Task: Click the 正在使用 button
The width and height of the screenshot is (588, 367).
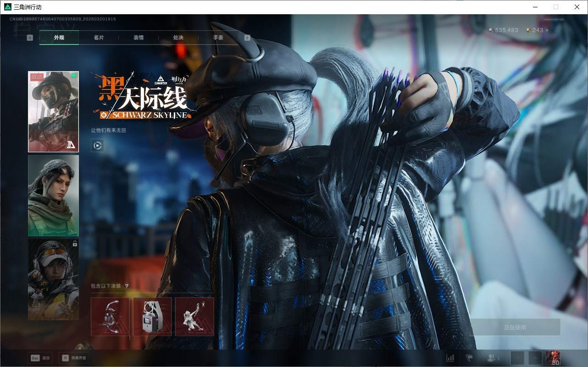Action: coord(515,328)
